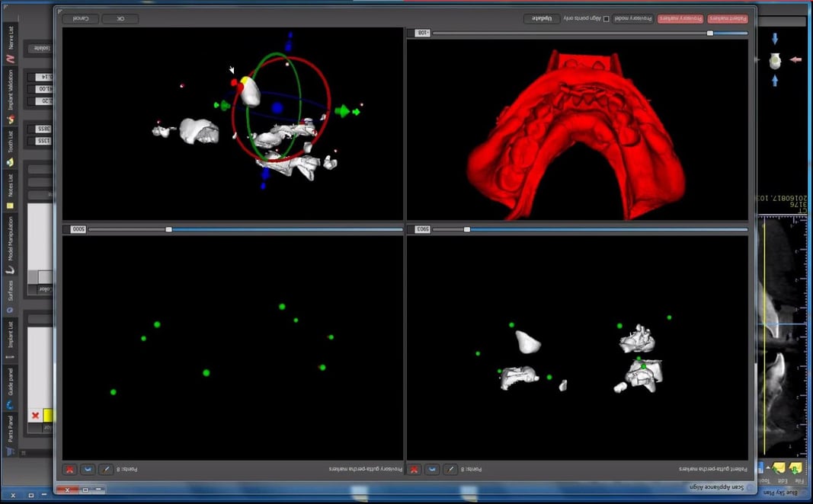Click the Update button near Align points only
This screenshot has height=504, width=813.
point(543,18)
